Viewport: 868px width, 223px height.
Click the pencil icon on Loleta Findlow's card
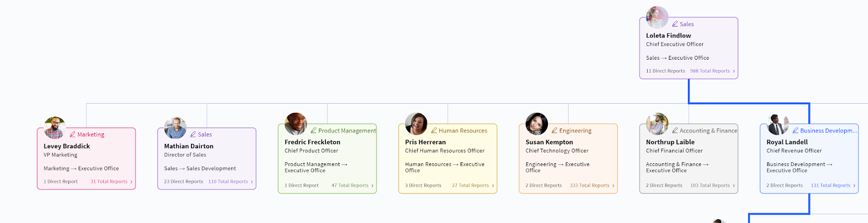pos(675,24)
